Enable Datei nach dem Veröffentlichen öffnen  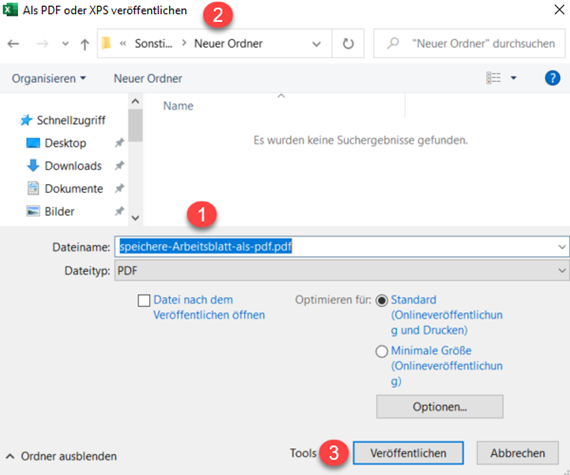[144, 301]
